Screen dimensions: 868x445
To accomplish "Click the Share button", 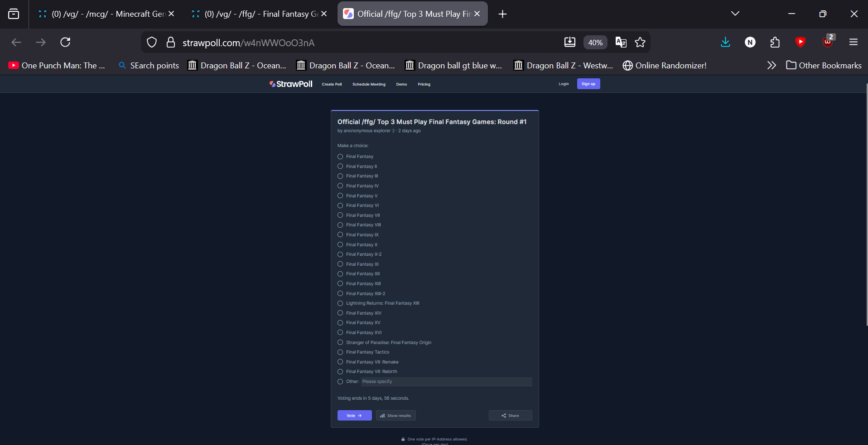I will coord(511,416).
